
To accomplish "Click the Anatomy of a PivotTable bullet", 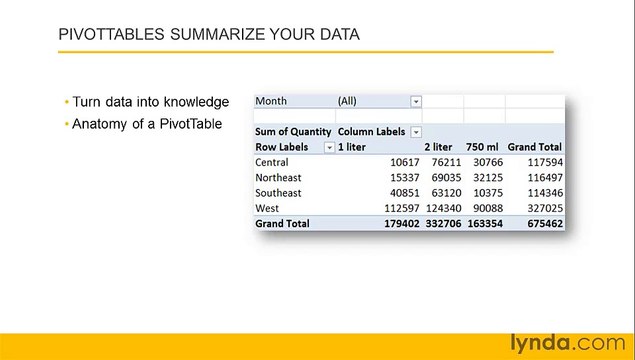I will click(147, 124).
